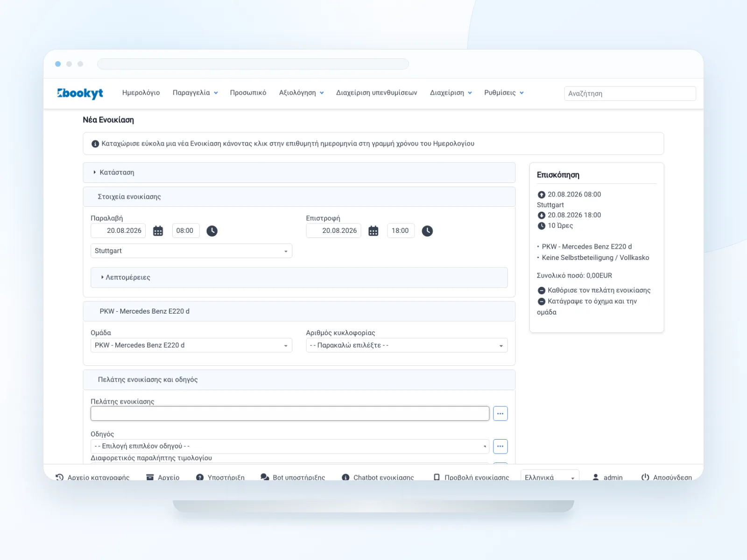Click the Πελάτης ενοικίασης και οδηγός header
747x560 pixels.
pos(299,380)
